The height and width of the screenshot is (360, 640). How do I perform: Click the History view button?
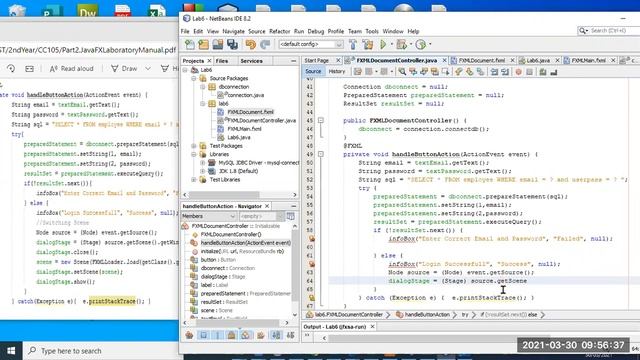(337, 71)
